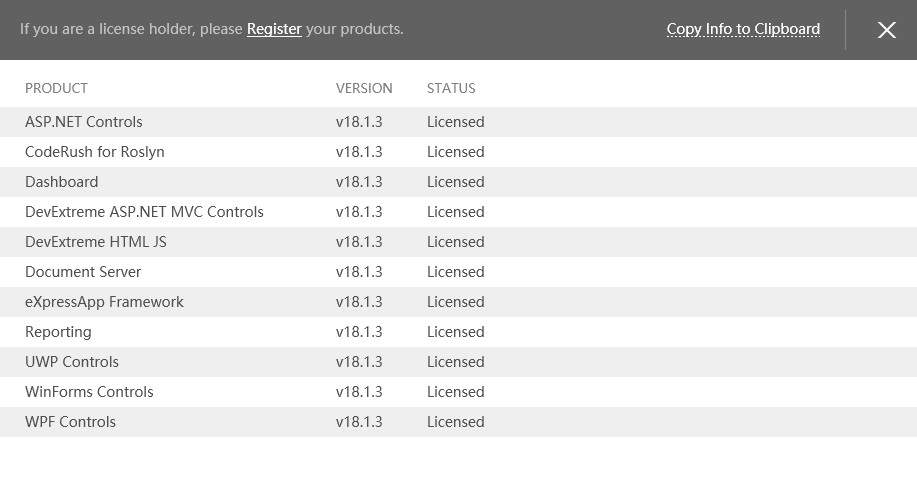The image size is (917, 485).
Task: Select the eXpressApp Framework row
Action: point(104,302)
